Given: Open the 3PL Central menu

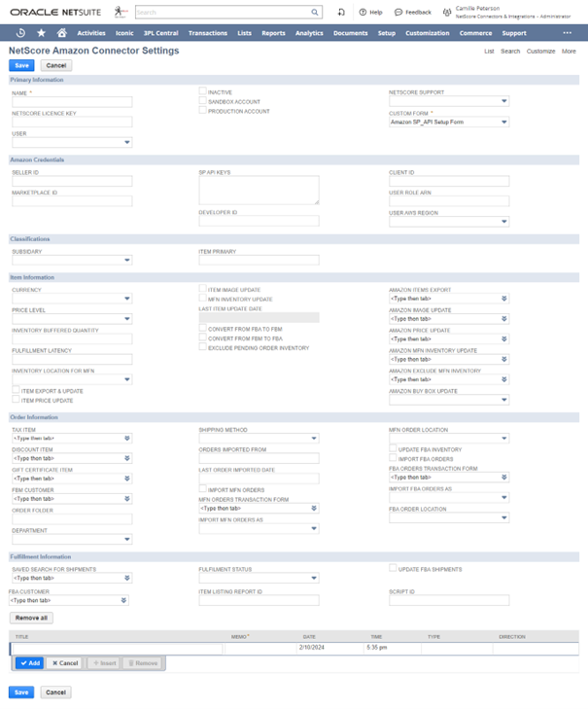Looking at the screenshot, I should click(x=161, y=33).
